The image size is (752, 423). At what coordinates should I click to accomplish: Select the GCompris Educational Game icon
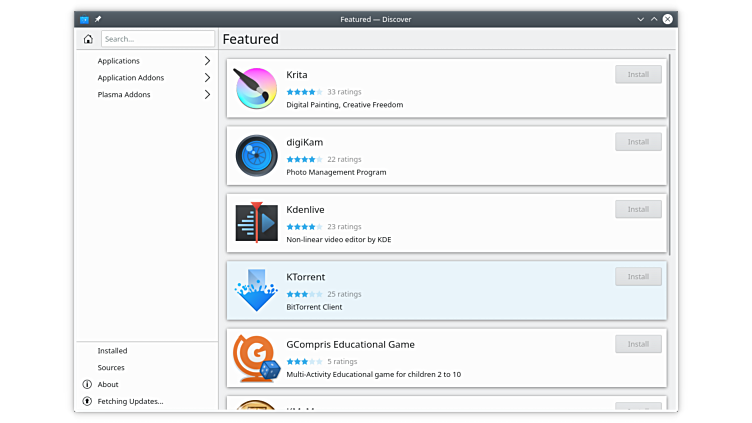pyautogui.click(x=256, y=358)
